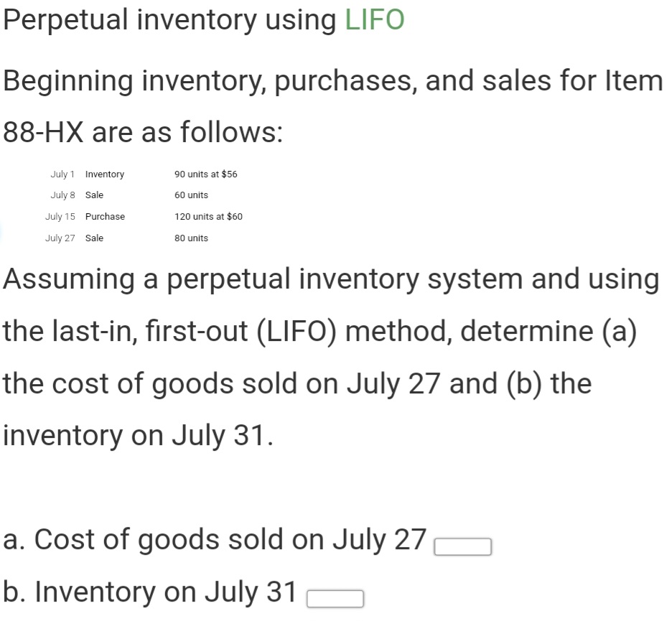Click the July 1 Inventory row
The width and height of the screenshot is (672, 621).
point(144,174)
